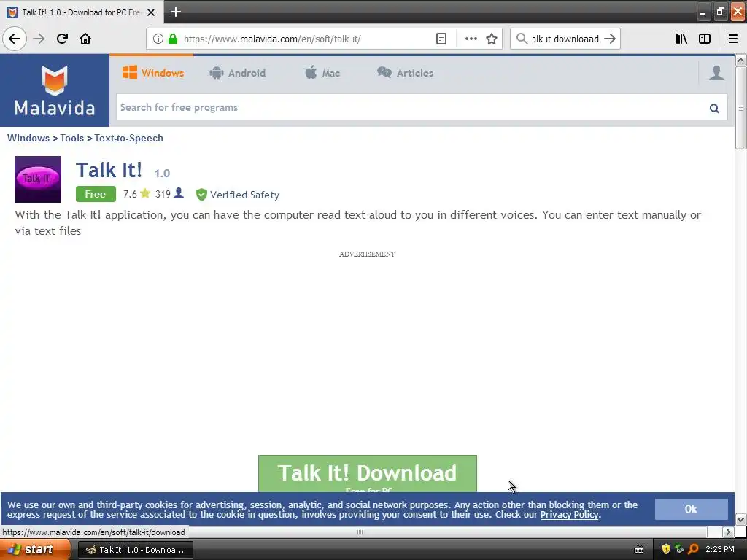Accept cookies with the Ok button

[692, 509]
